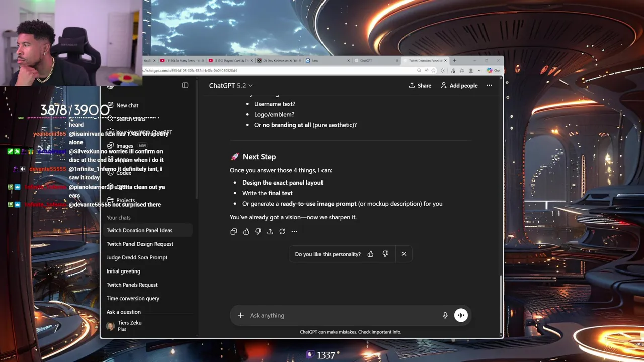
Task: Open the three-dot menu in the chat header
Action: [489, 85]
